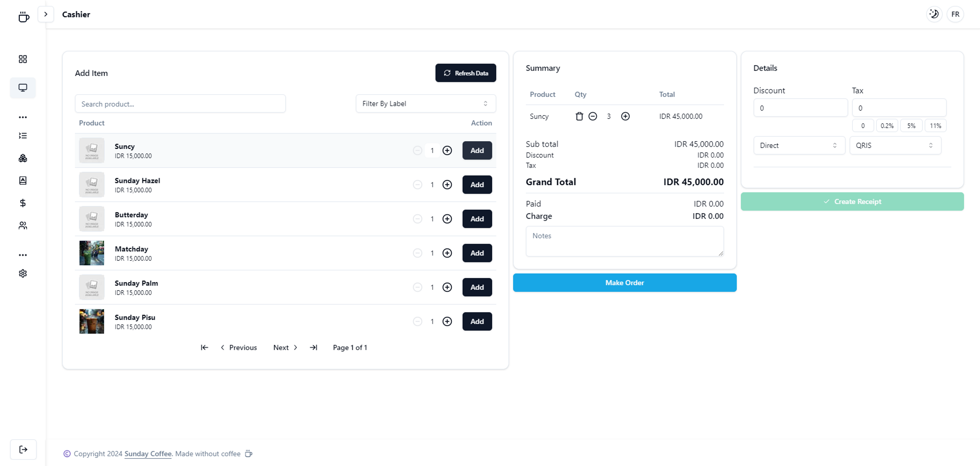
Task: Open the dollar sign finance icon
Action: 23,203
